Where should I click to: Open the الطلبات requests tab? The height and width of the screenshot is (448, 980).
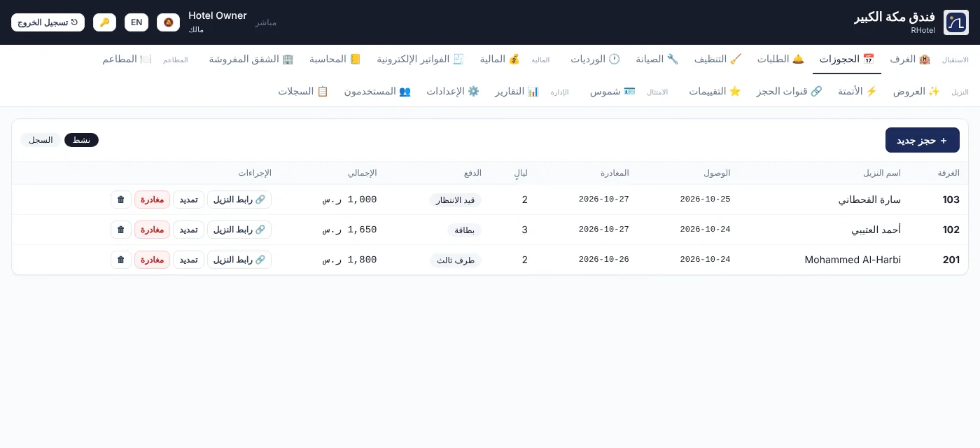(x=780, y=59)
